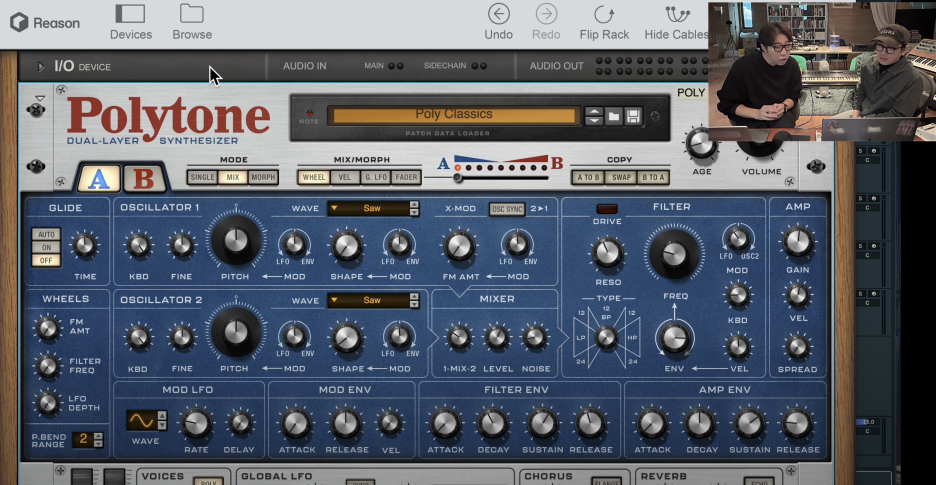Open the Browse folder panel
Screen dimensions: 936x485
(x=192, y=22)
